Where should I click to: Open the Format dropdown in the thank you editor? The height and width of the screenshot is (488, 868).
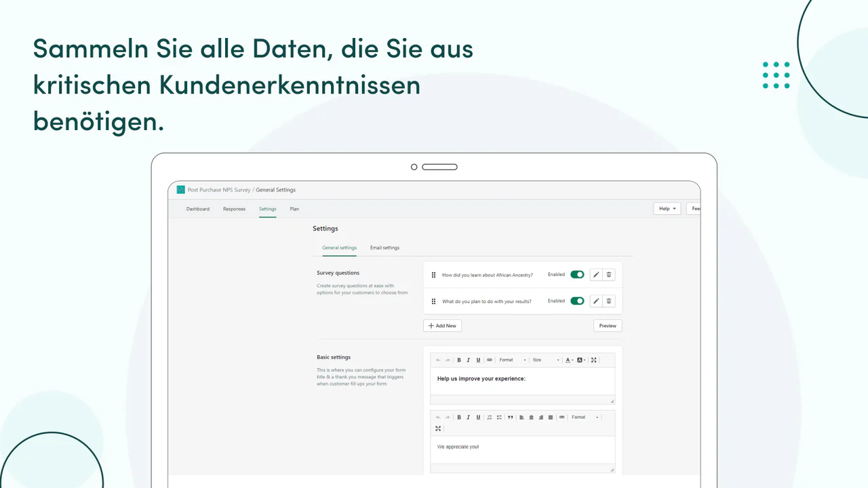[x=585, y=418]
